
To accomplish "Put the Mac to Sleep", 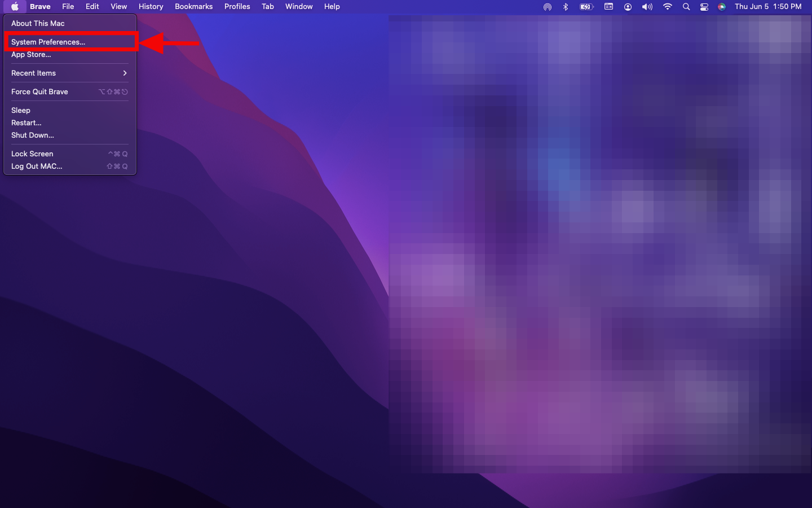I will coord(21,111).
